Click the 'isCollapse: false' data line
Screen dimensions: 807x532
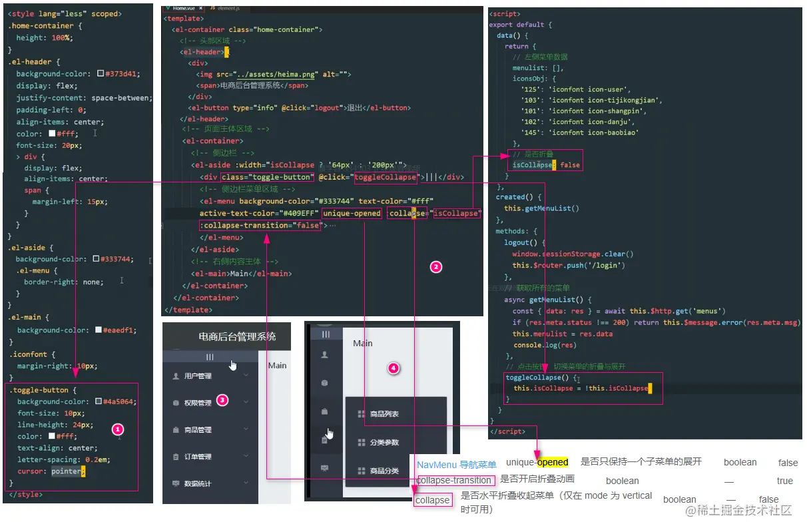546,164
